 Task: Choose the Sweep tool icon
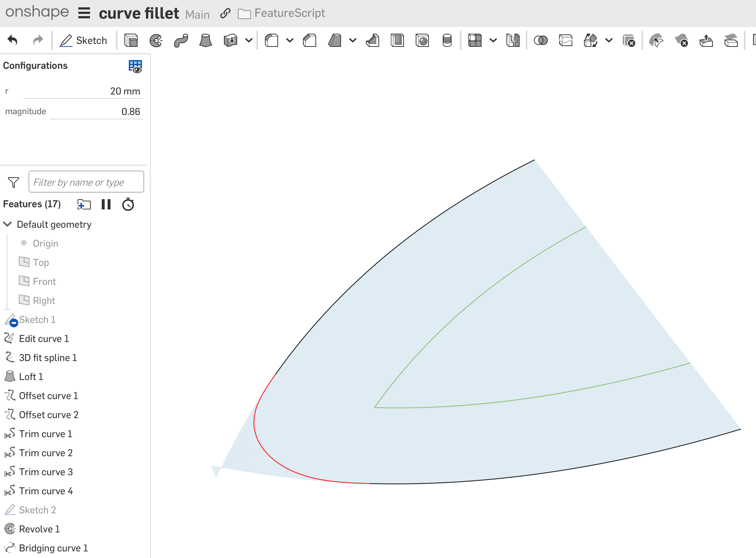tap(181, 40)
